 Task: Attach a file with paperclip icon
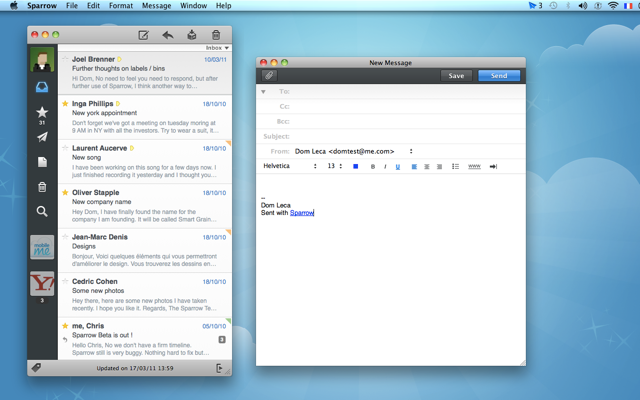[269, 76]
